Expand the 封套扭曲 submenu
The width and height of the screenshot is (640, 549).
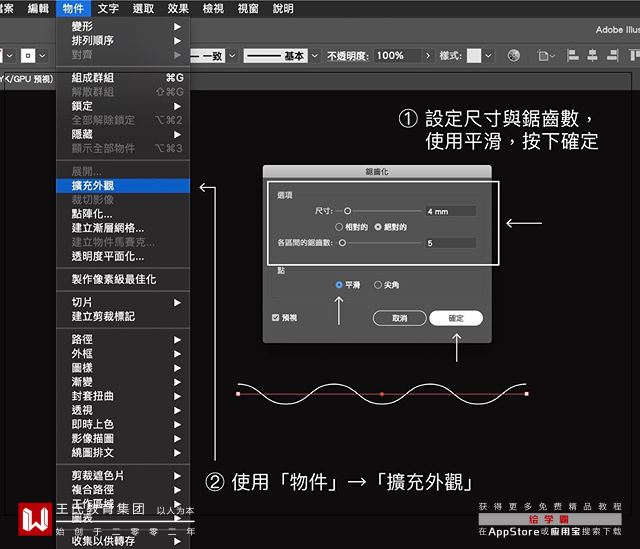(123, 396)
